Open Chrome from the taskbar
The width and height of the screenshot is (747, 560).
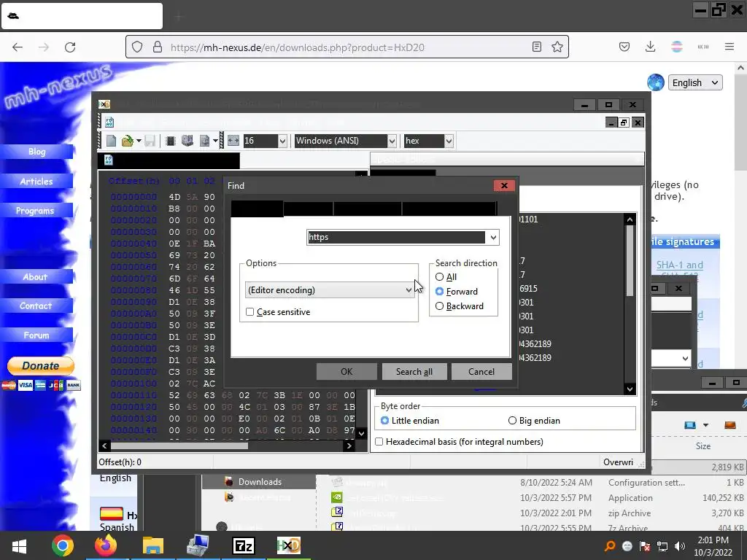[63, 545]
